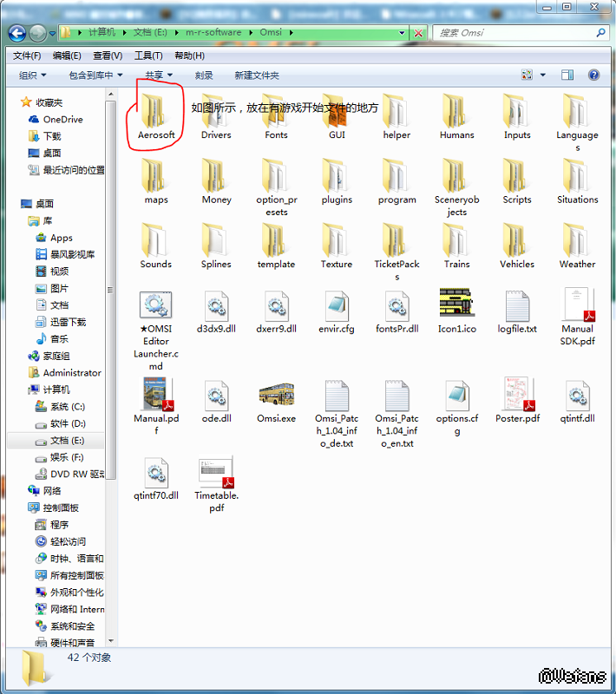
Task: Expand the arrow after m-r-software in path
Action: coord(251,33)
